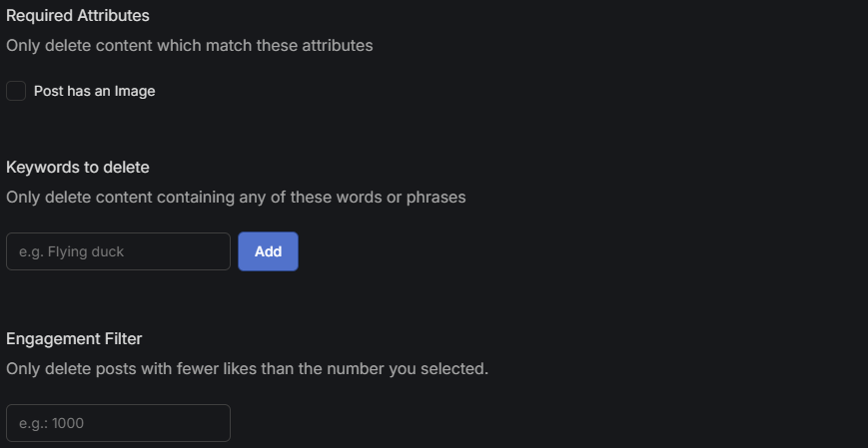Tick the image-required attribute box
Viewport: 868px width, 448px height.
point(16,91)
